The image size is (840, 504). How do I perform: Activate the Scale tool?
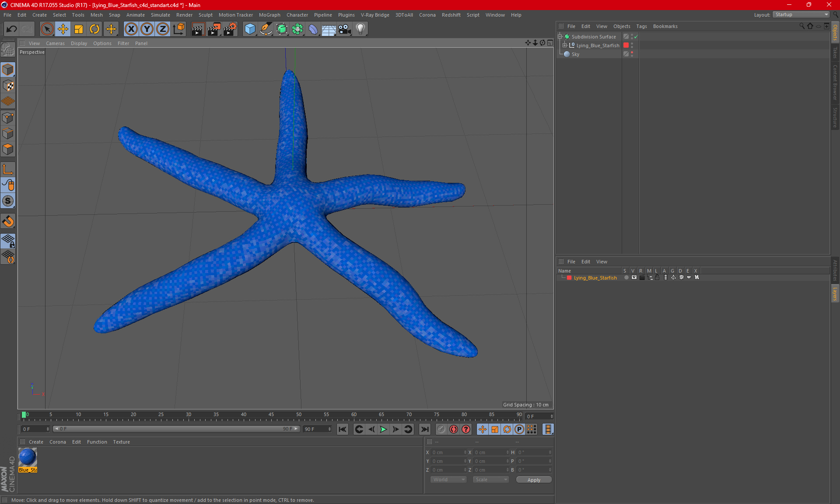79,29
